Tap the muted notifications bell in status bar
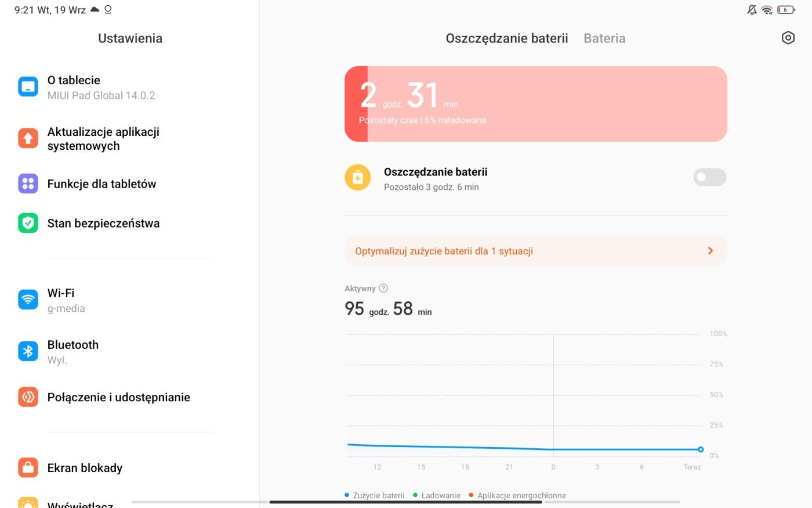Image resolution: width=812 pixels, height=508 pixels. 752,10
